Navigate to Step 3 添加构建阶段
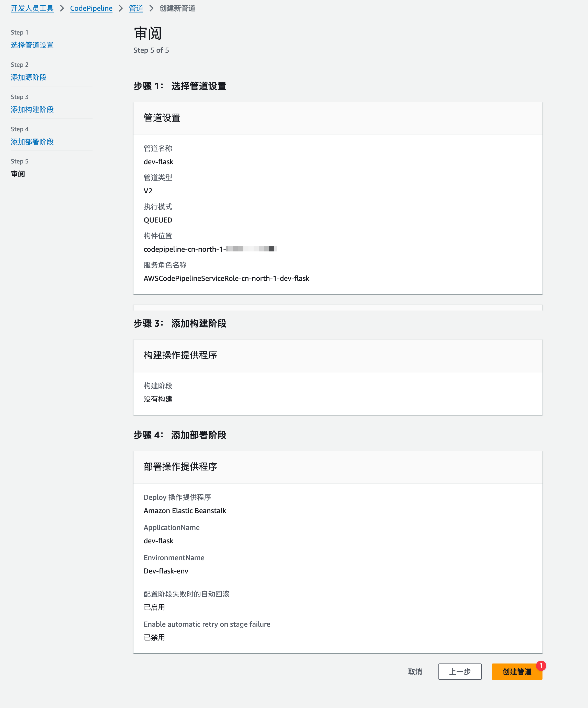 point(32,109)
